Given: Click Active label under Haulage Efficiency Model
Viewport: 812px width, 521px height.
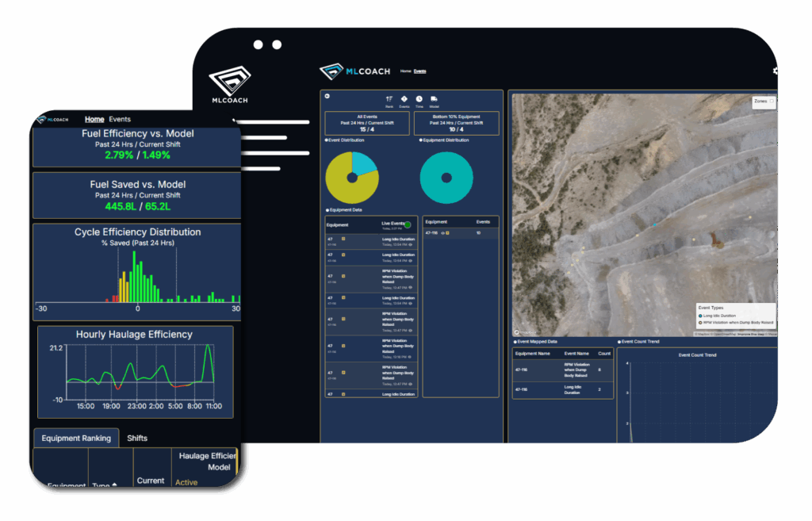Looking at the screenshot, I should [x=186, y=483].
